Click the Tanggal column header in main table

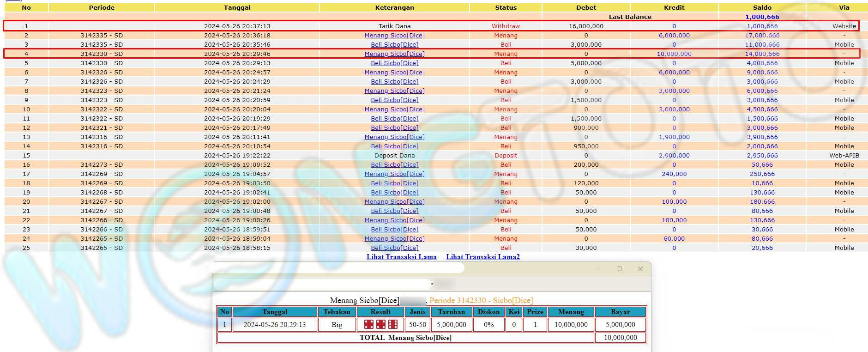pyautogui.click(x=237, y=7)
